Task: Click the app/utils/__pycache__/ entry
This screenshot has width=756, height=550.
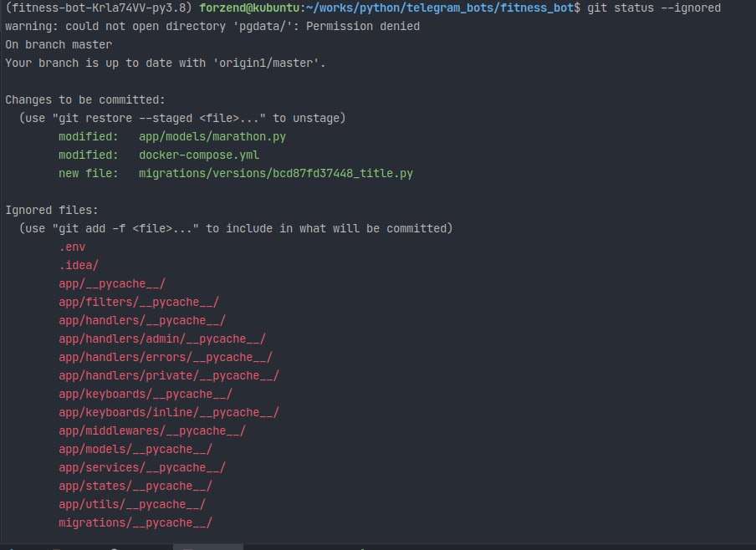Action: point(132,505)
